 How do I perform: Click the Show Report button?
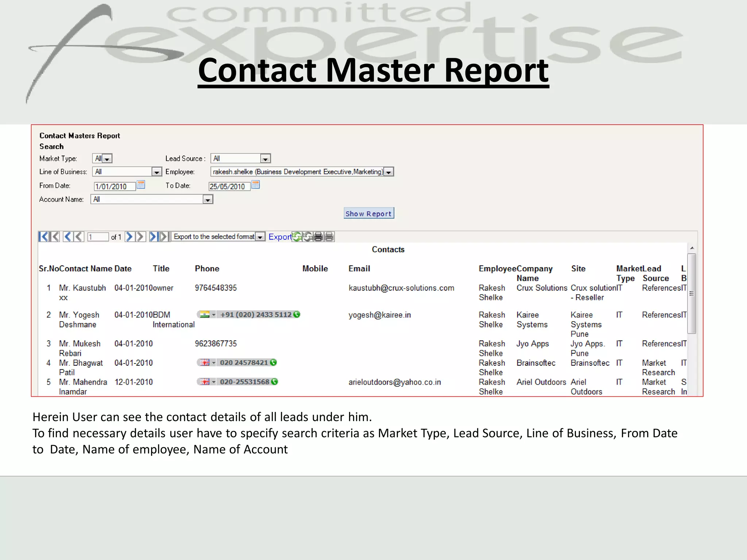click(x=369, y=213)
